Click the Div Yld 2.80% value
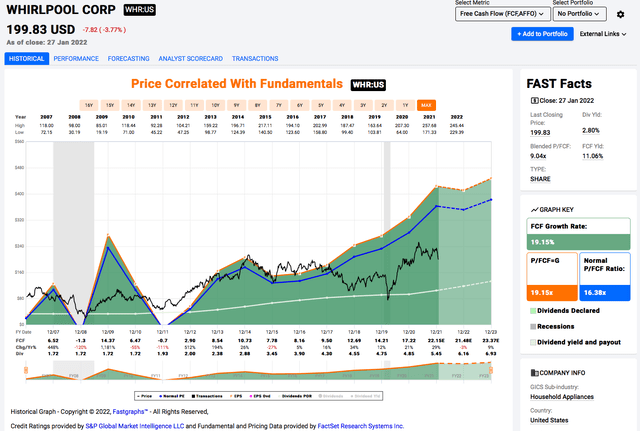This screenshot has width=640, height=431. [x=591, y=131]
